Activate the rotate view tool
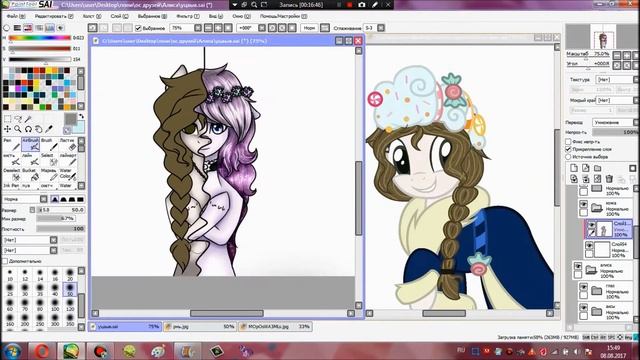The height and width of the screenshot is (360, 640). [x=28, y=129]
